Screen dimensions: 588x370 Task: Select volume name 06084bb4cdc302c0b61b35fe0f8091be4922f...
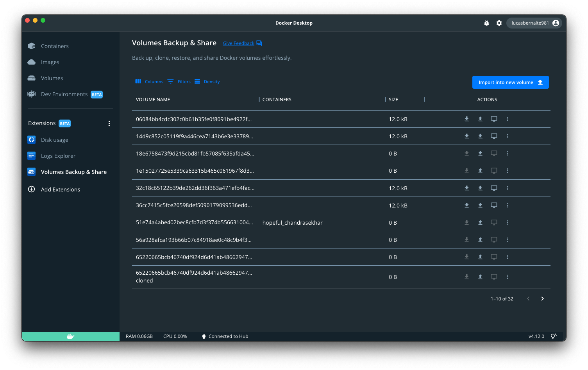pos(194,119)
